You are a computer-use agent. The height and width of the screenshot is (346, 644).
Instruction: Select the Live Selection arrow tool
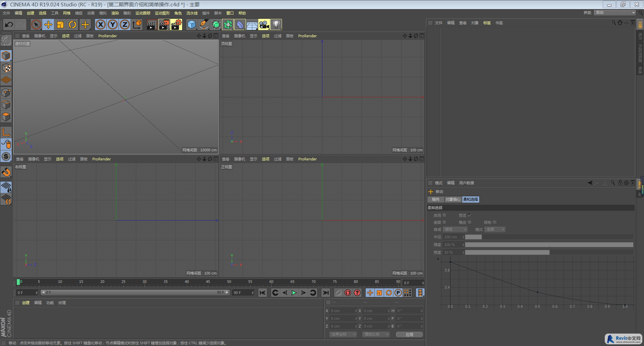point(36,24)
